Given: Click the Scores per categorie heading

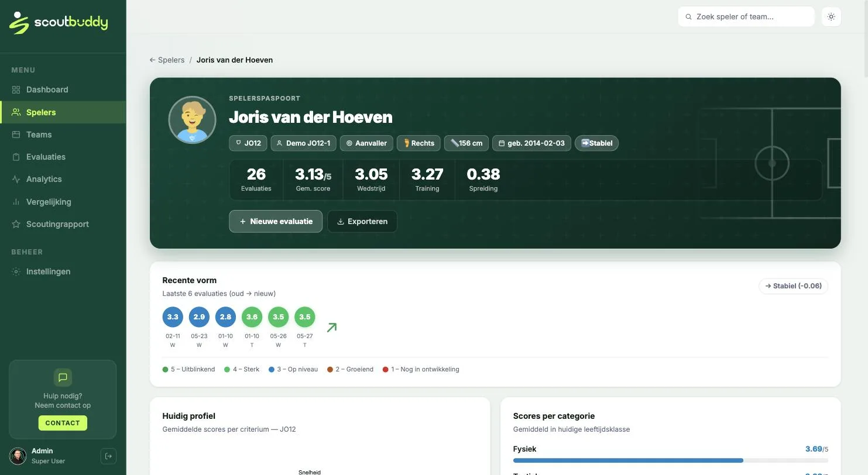Looking at the screenshot, I should point(554,416).
